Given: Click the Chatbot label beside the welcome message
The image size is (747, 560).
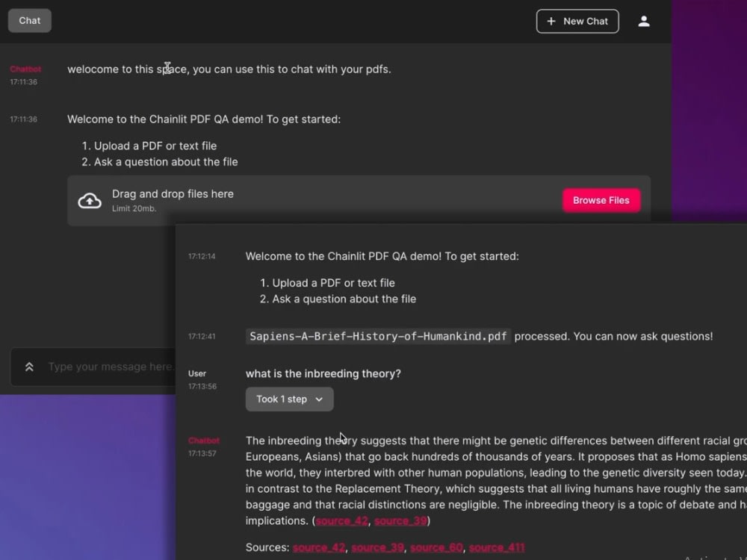Looking at the screenshot, I should (x=25, y=69).
